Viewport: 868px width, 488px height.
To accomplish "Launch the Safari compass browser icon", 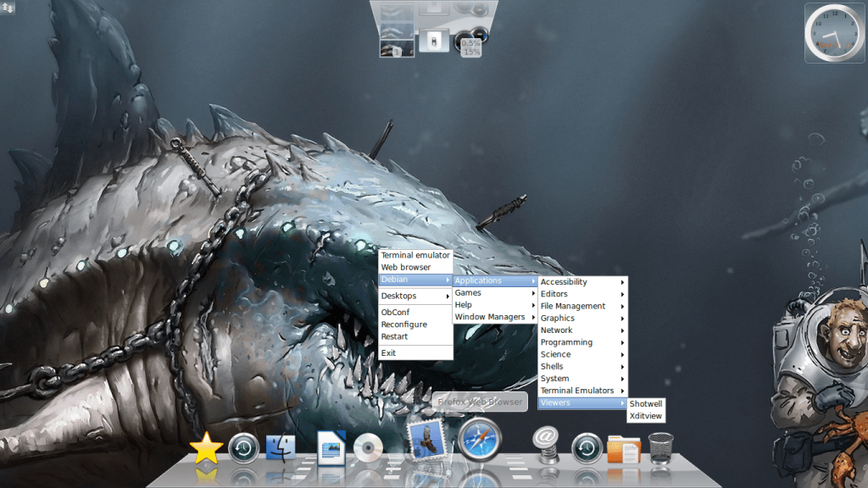I will 480,440.
